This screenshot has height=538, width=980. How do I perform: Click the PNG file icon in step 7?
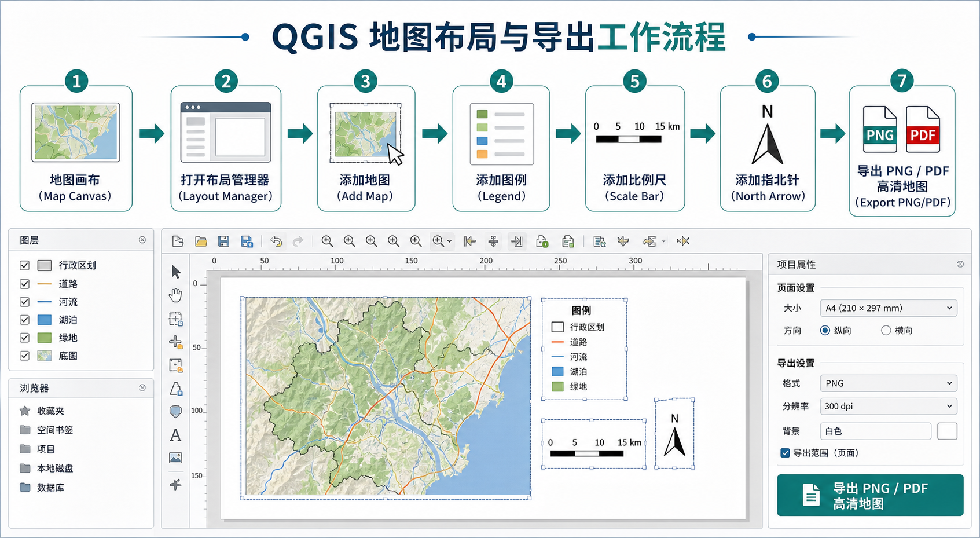point(880,129)
